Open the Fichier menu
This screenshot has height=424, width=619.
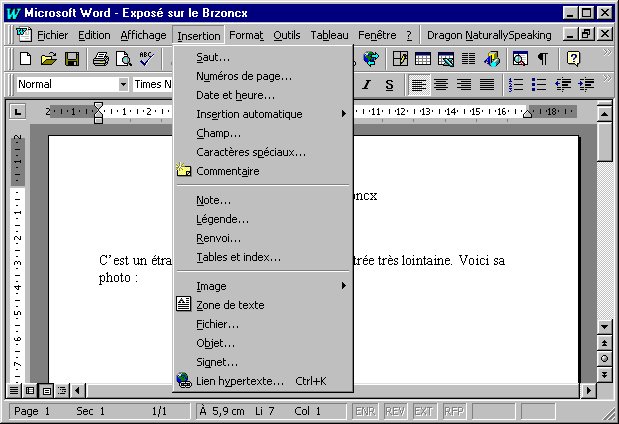pos(53,35)
